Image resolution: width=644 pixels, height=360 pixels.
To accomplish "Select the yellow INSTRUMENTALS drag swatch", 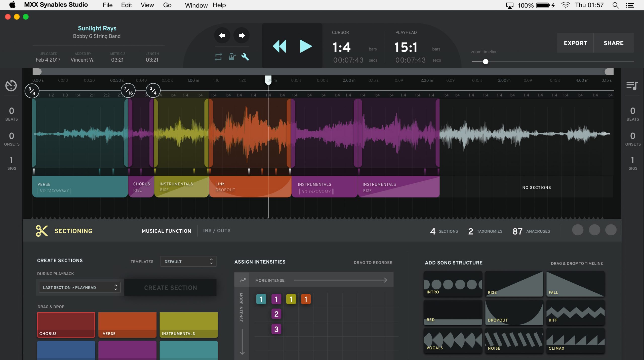I will click(189, 325).
